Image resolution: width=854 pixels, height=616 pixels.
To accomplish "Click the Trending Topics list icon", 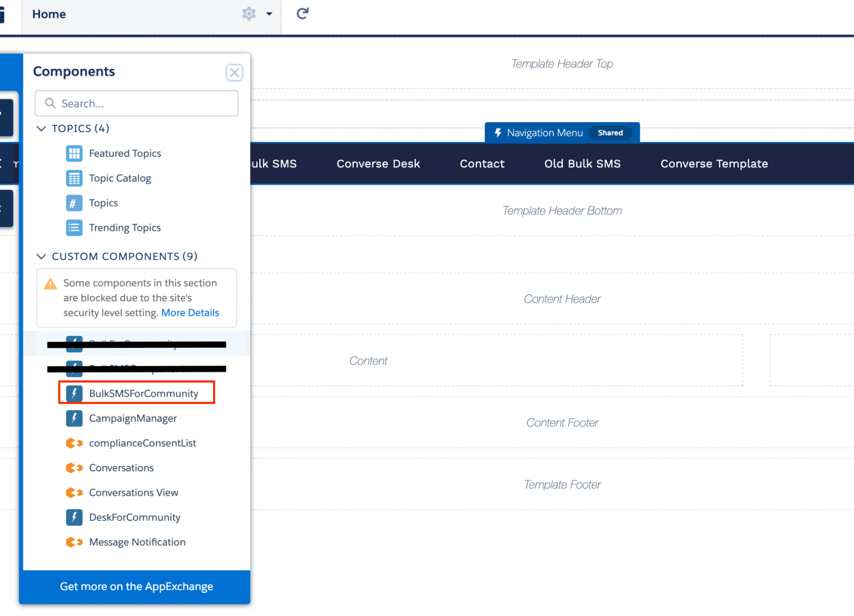I will click(74, 228).
